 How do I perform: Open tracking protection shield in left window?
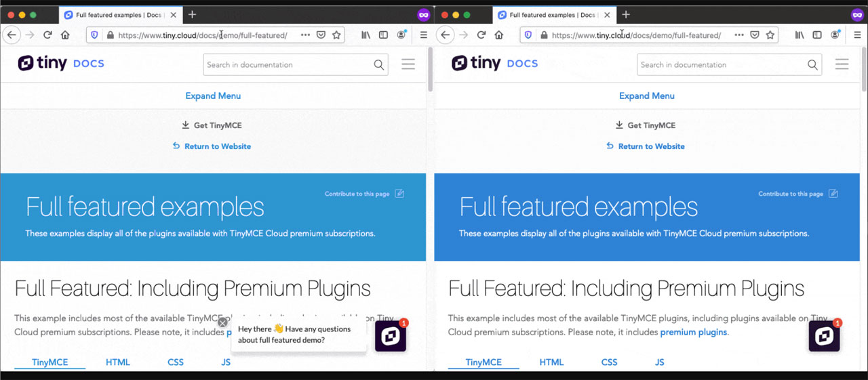[95, 35]
